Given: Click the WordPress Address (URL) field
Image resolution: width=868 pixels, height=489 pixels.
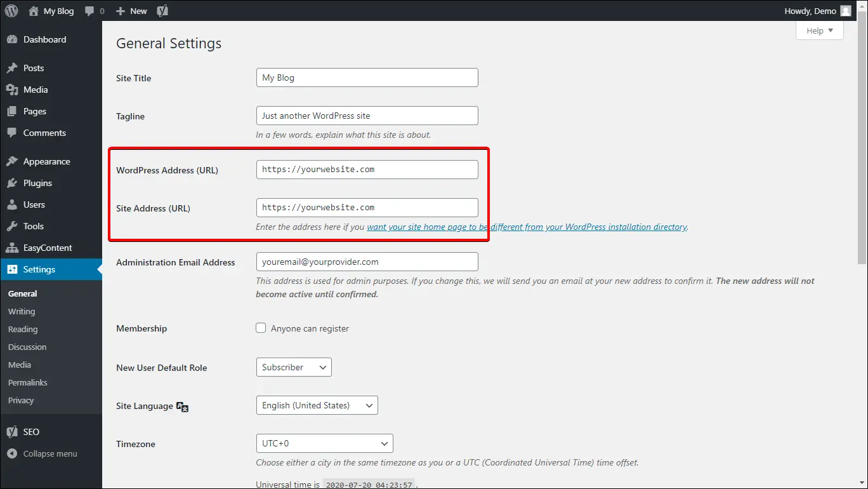Looking at the screenshot, I should click(367, 170).
